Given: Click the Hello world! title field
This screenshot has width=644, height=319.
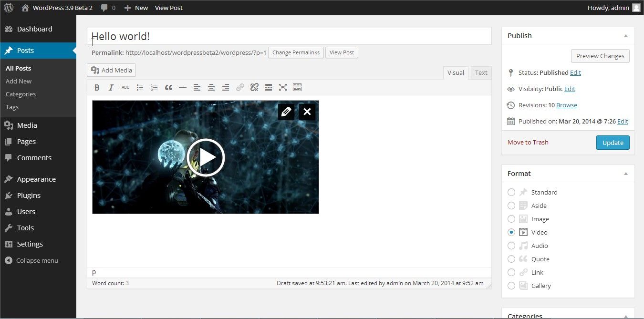Looking at the screenshot, I should (x=289, y=36).
